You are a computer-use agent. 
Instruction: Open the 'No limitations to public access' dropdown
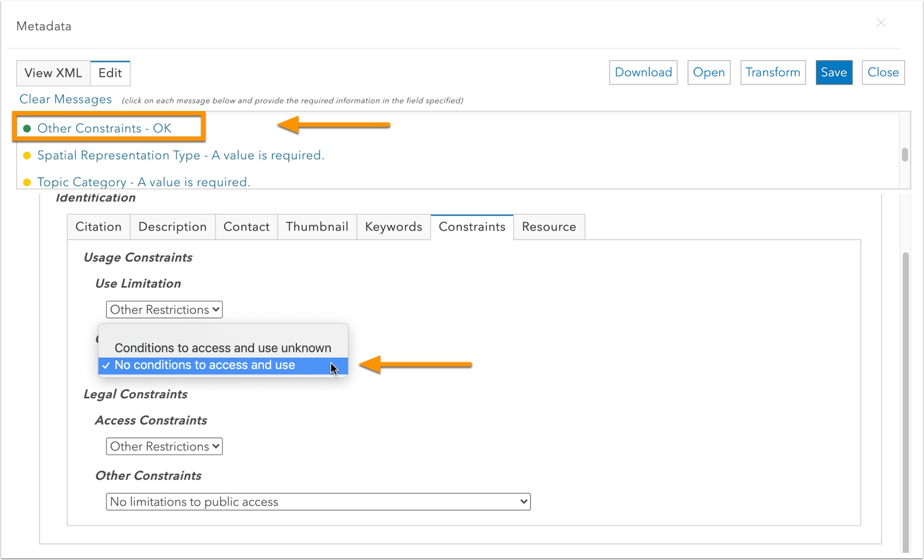318,501
